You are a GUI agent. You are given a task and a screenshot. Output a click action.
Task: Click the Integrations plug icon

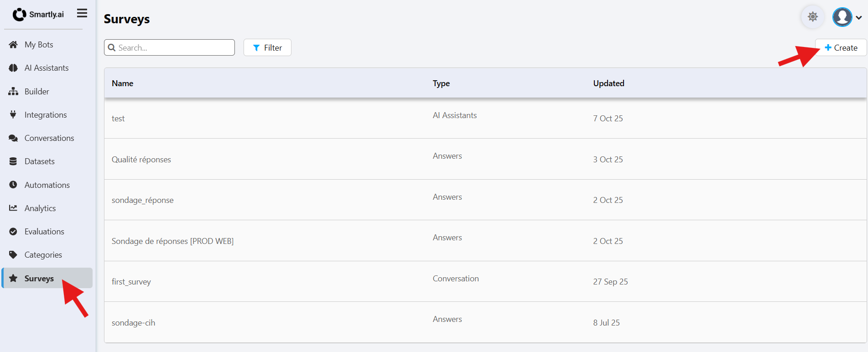[x=13, y=115]
